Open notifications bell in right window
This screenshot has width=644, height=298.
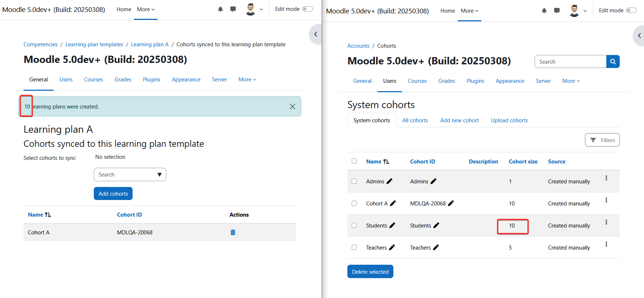[x=544, y=10]
